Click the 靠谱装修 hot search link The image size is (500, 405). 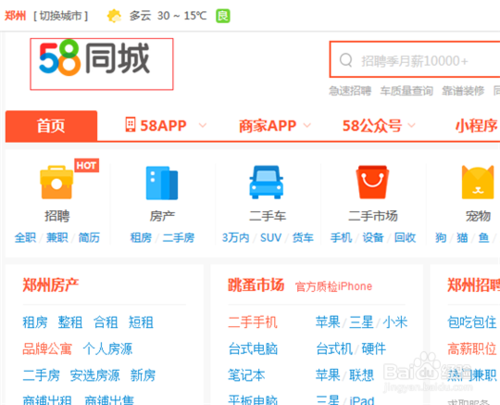463,91
